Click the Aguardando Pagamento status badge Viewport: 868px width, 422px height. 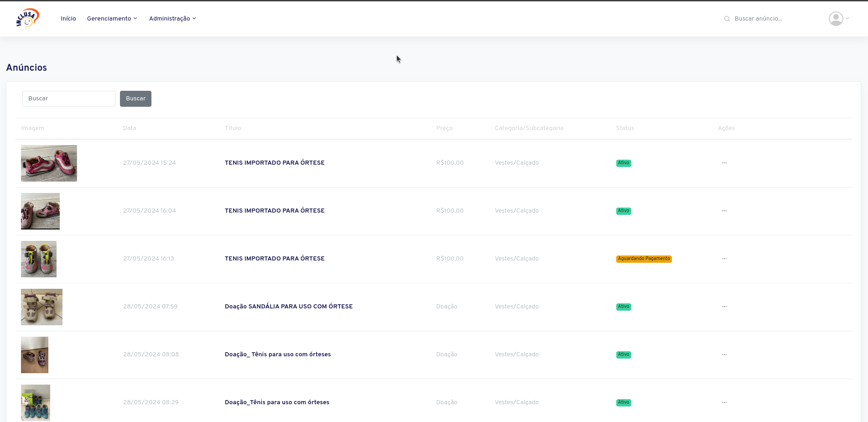[644, 259]
